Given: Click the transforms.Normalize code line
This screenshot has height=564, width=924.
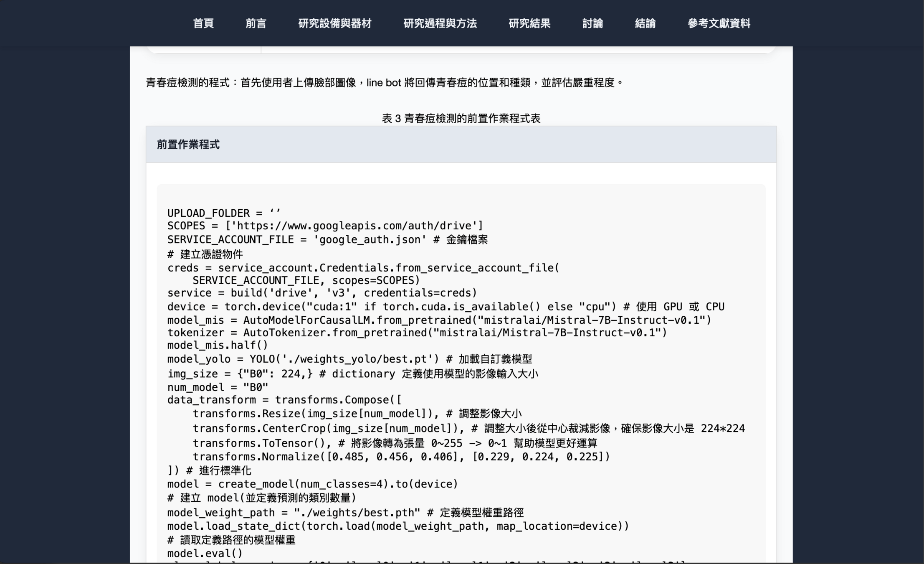Looking at the screenshot, I should [x=401, y=457].
